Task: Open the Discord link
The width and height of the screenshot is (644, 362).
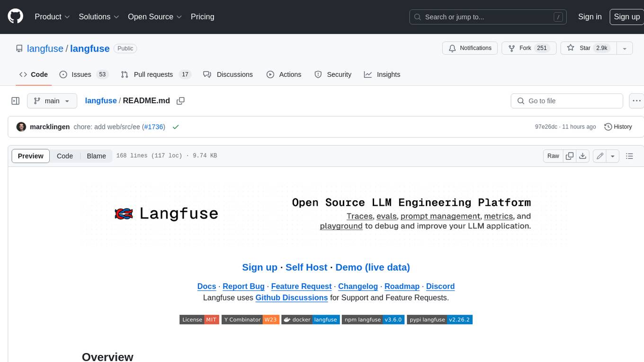Action: click(440, 286)
